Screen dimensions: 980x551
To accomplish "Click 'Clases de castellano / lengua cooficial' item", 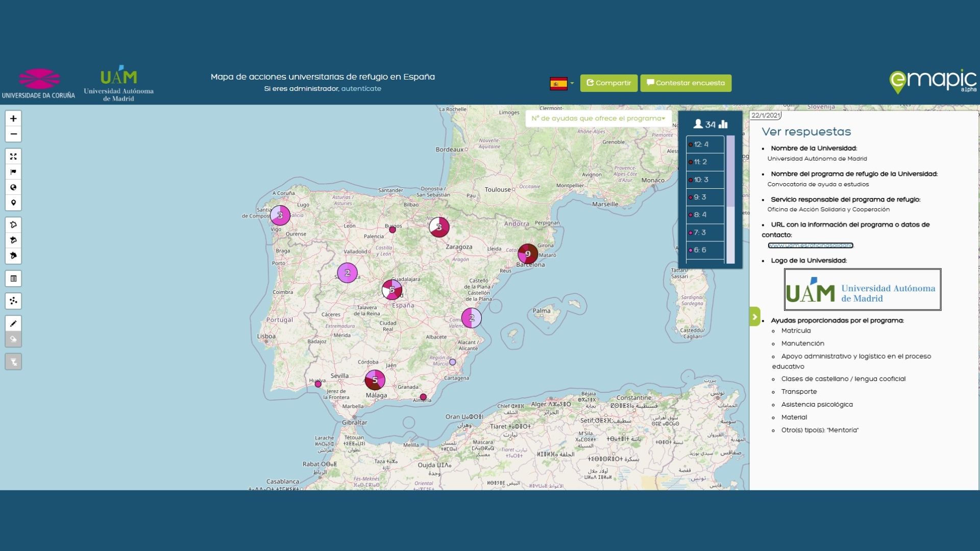I will (843, 379).
